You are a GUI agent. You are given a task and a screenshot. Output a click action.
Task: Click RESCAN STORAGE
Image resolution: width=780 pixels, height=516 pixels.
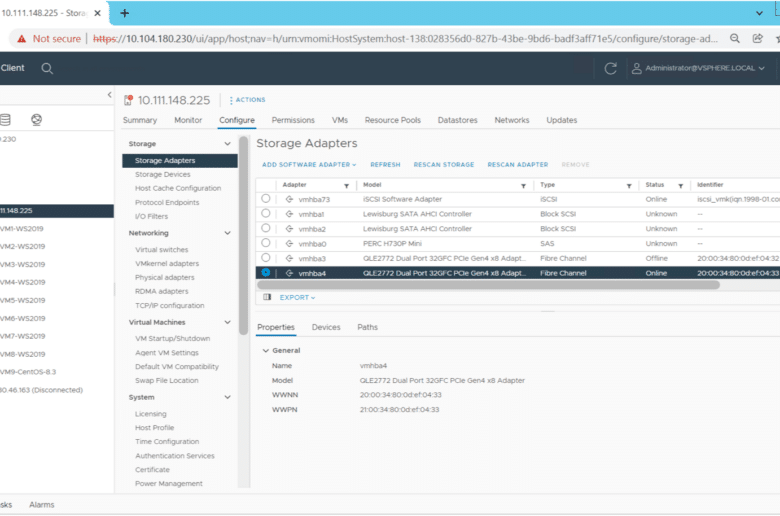pyautogui.click(x=444, y=165)
